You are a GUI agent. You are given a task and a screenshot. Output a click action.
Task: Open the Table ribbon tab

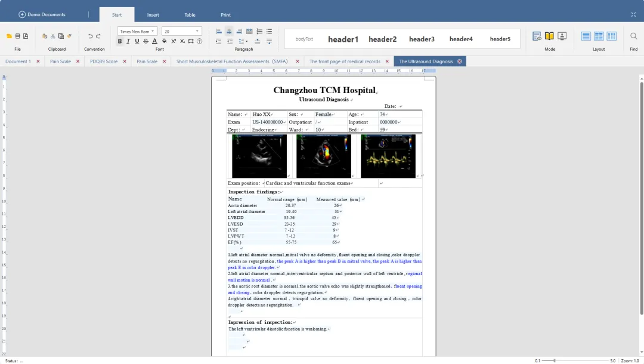point(190,15)
